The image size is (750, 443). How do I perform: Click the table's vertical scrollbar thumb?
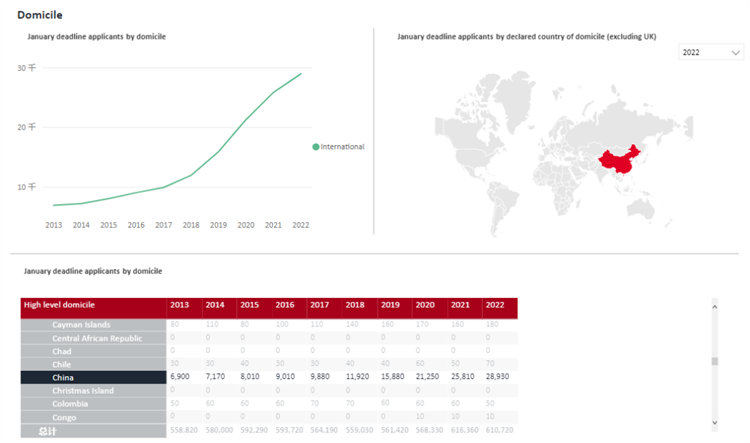click(x=713, y=362)
